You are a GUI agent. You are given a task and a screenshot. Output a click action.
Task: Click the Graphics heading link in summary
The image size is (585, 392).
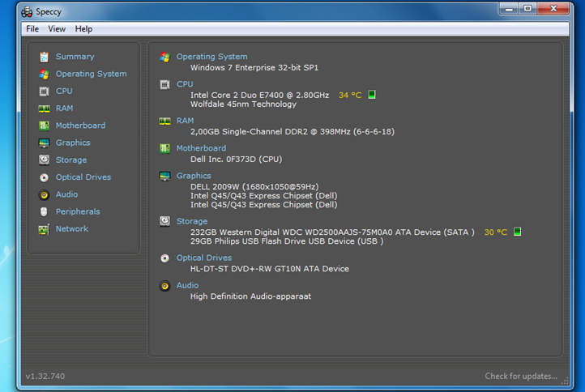(x=194, y=176)
